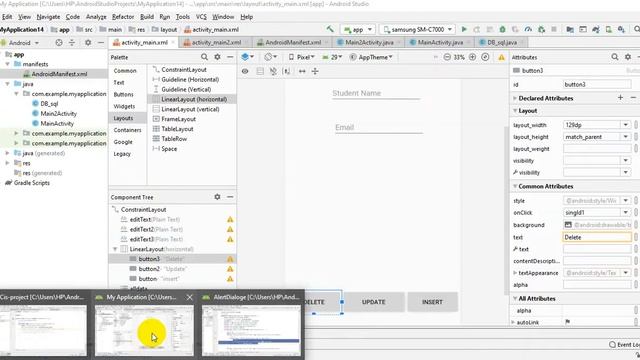Open the visibility dropdown
The height and width of the screenshot is (360, 640).
pos(625,160)
